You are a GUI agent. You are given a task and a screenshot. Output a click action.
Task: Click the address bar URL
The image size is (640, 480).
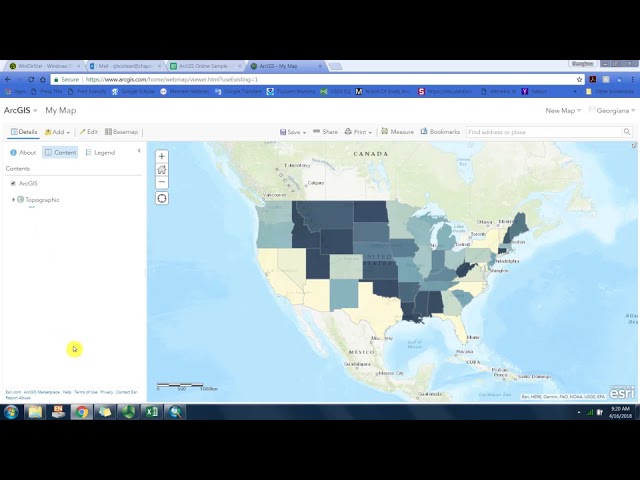(x=171, y=80)
